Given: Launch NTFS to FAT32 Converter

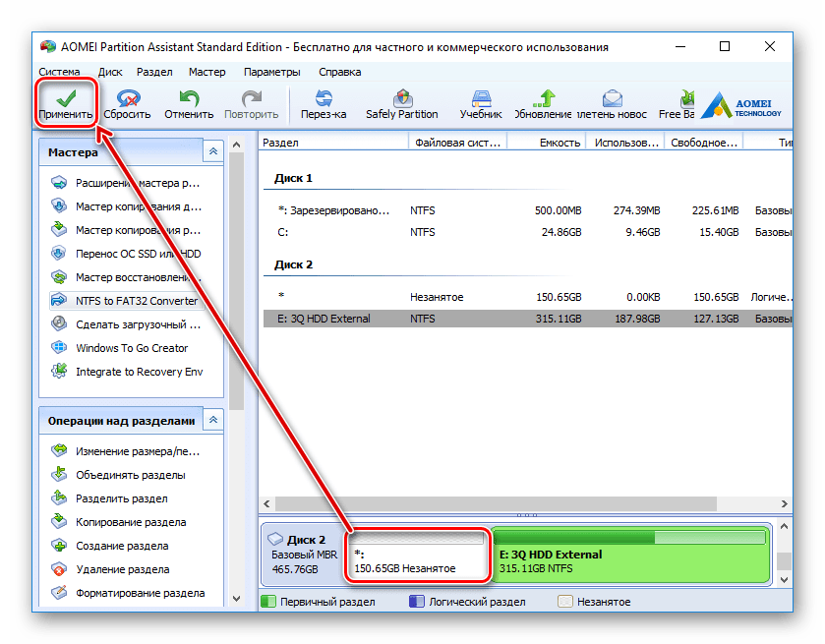Looking at the screenshot, I should 127,301.
